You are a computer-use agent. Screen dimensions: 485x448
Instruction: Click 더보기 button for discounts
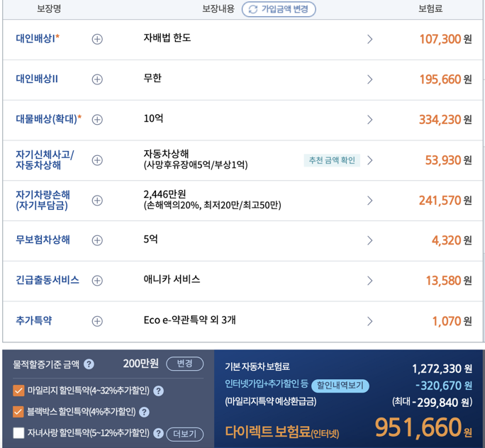185,434
